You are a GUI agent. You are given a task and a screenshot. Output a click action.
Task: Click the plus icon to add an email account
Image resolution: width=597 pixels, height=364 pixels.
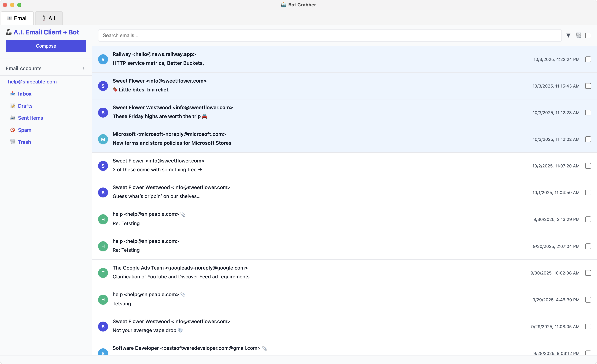(84, 68)
